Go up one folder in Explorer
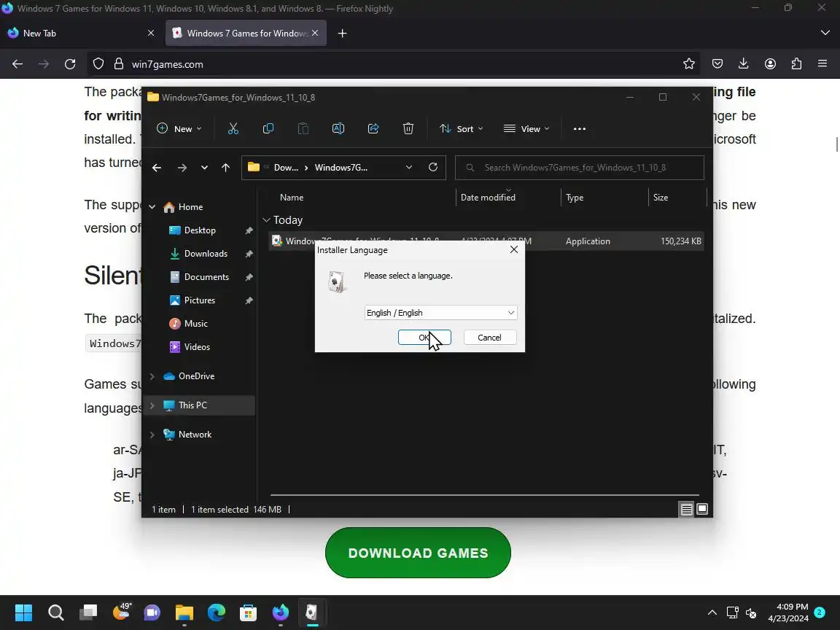Screen dimensions: 840x630 pyautogui.click(x=225, y=168)
